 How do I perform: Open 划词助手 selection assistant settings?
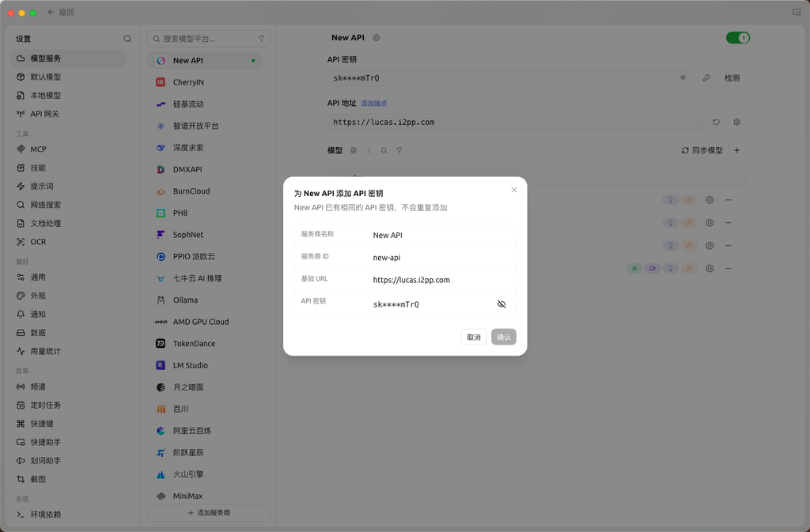pos(69,460)
